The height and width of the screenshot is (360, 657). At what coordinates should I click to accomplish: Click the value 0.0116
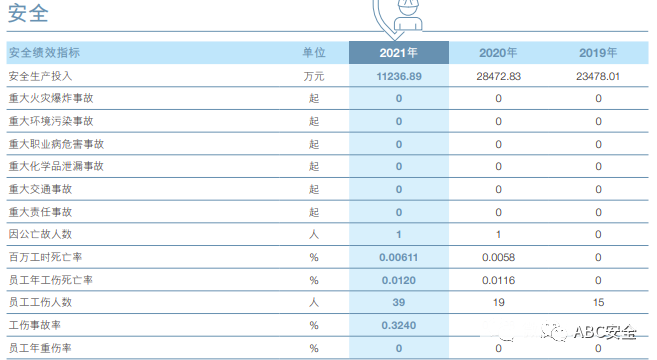(x=498, y=280)
